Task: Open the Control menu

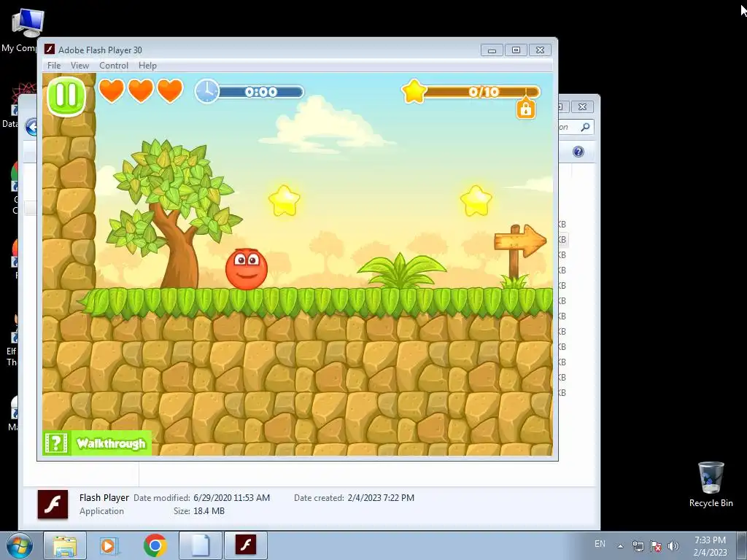Action: click(113, 66)
